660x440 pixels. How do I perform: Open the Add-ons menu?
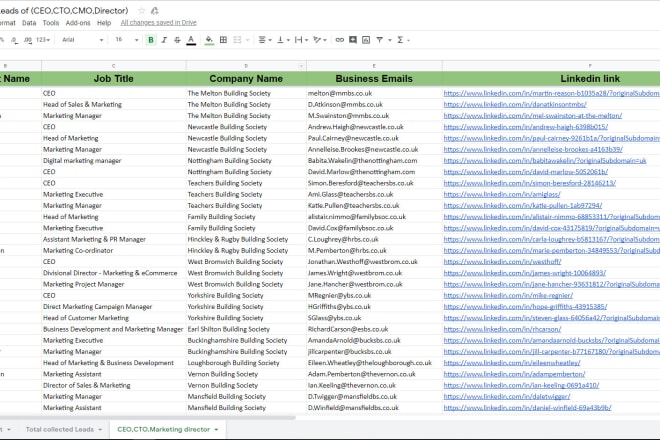78,23
